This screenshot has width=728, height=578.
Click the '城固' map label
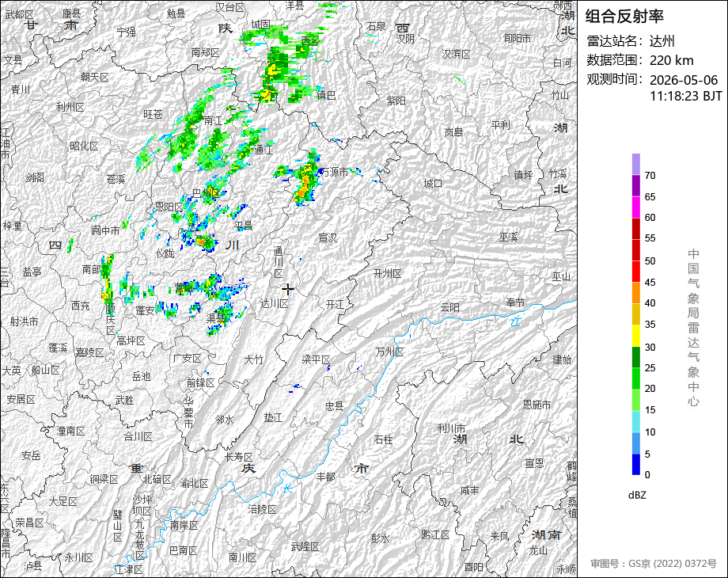pos(260,25)
